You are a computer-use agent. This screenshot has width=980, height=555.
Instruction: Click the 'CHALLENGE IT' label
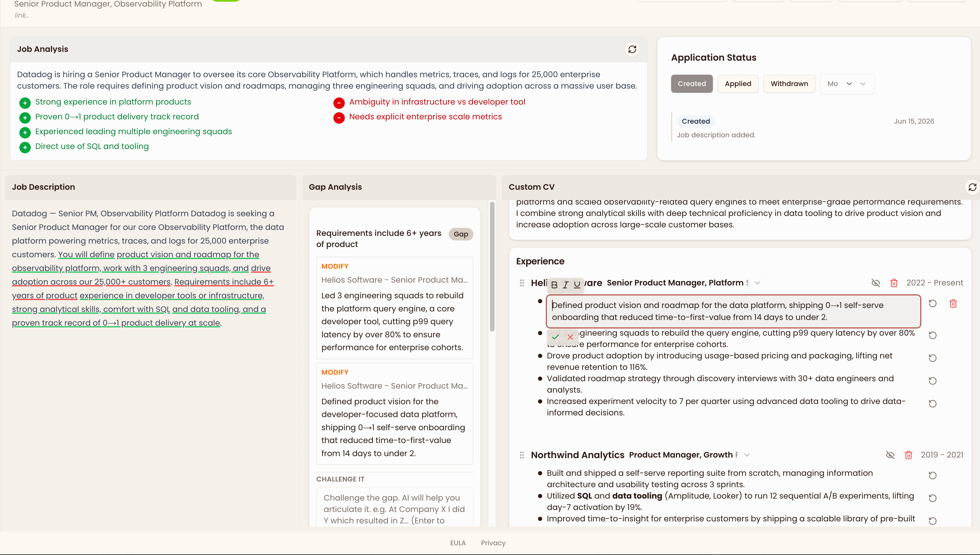(340, 479)
